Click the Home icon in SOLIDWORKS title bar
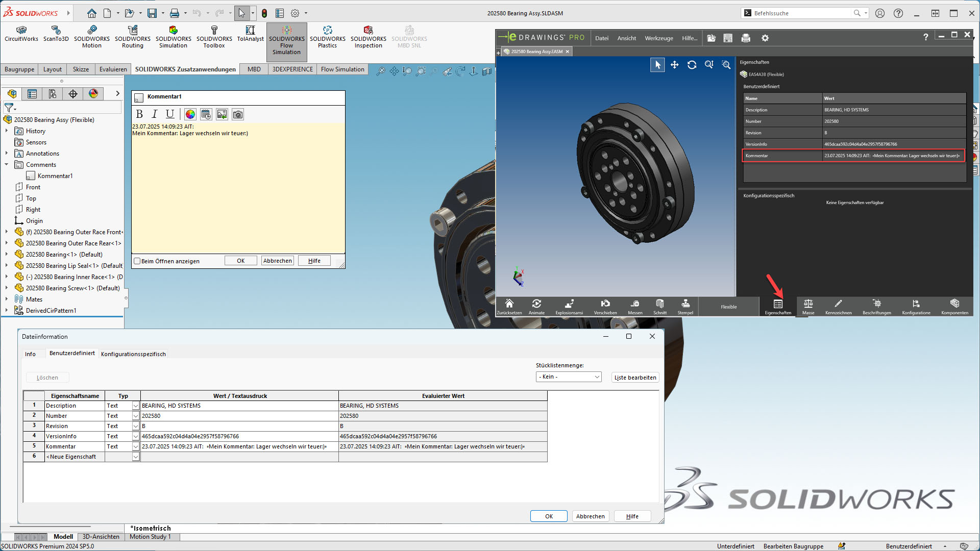The height and width of the screenshot is (551, 980). [91, 13]
